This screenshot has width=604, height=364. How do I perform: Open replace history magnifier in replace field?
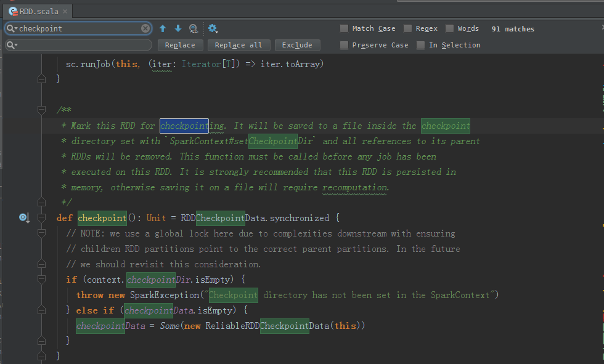coord(12,45)
